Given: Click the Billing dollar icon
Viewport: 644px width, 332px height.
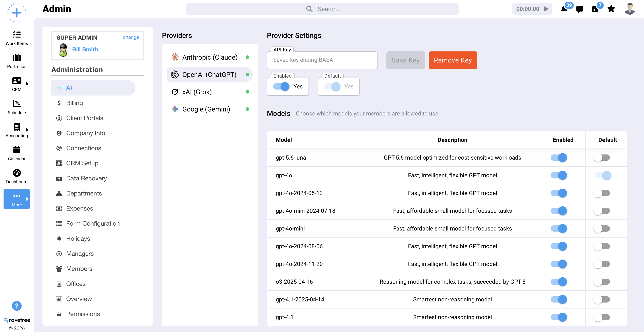Looking at the screenshot, I should click(x=59, y=103).
